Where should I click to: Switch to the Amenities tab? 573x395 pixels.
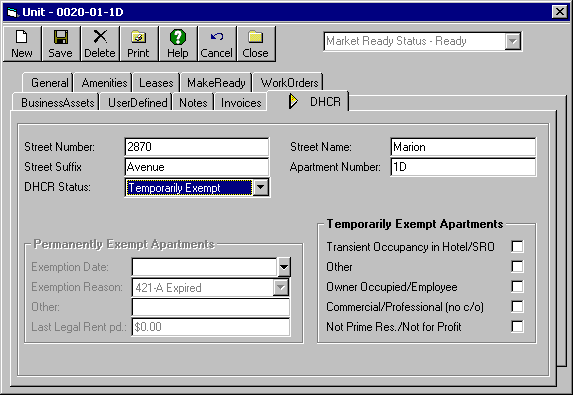[x=104, y=83]
